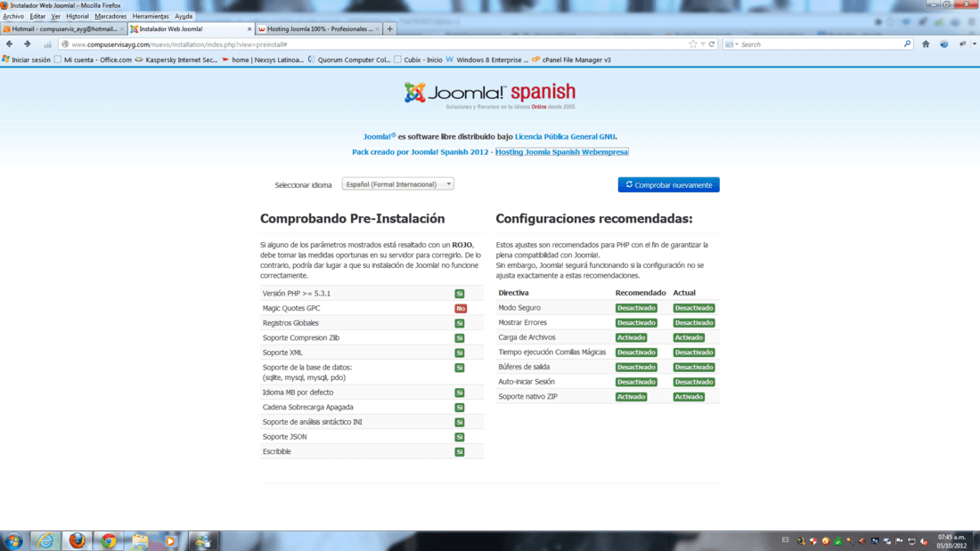Click the site identity icon in address bar
Screen dimensions: 980x551
tap(65, 45)
